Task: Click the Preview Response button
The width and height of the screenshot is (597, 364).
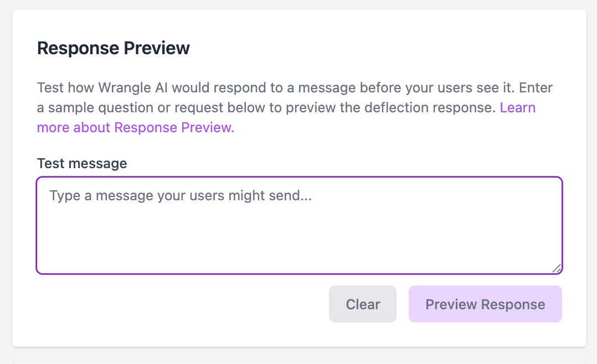Action: (485, 304)
